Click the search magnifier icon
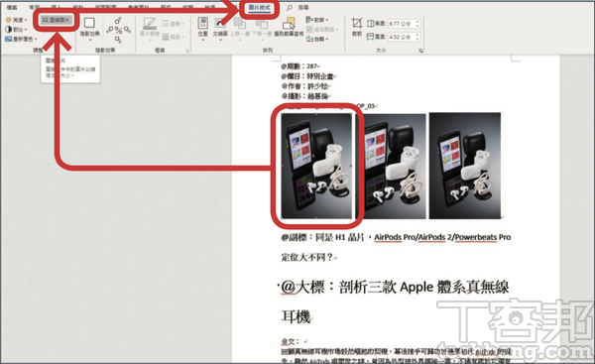 coord(290,7)
